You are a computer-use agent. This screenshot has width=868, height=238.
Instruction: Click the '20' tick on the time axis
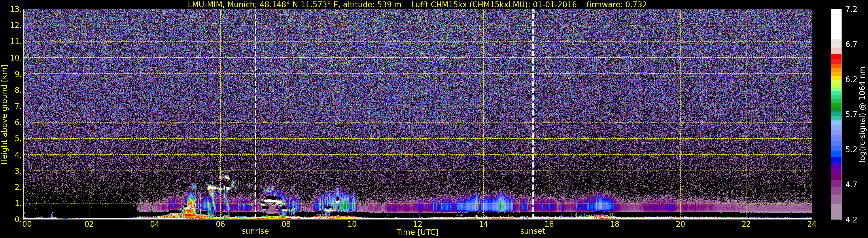pyautogui.click(x=680, y=224)
